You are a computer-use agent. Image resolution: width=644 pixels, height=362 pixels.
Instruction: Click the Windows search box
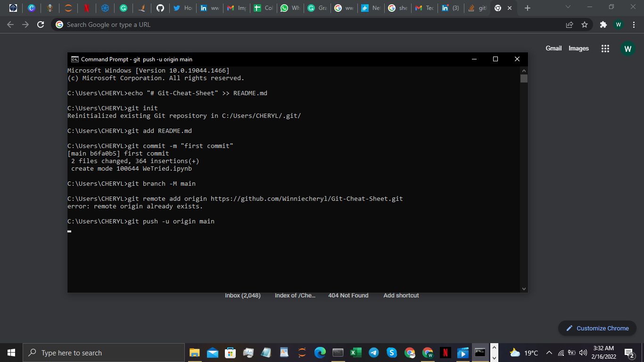[94, 353]
